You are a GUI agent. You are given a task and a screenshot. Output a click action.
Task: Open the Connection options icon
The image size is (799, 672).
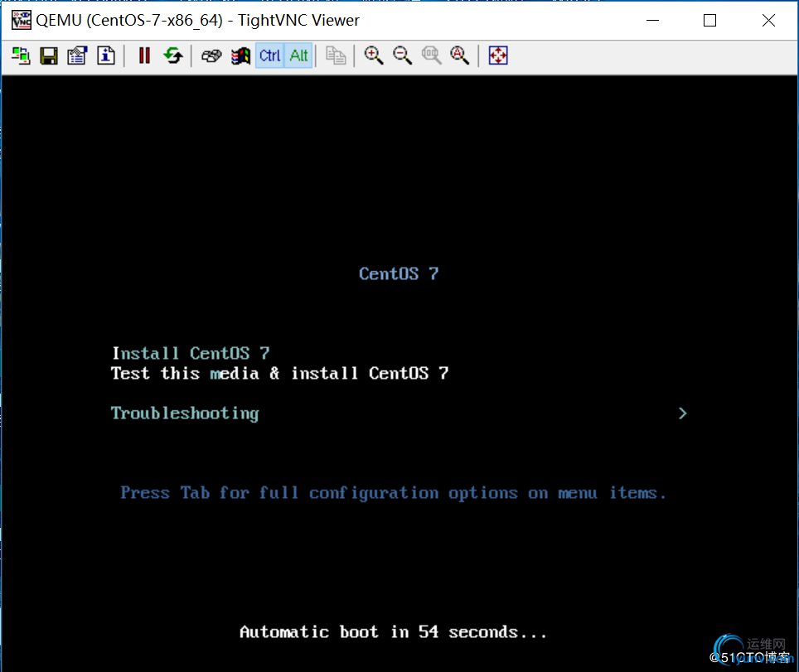77,56
